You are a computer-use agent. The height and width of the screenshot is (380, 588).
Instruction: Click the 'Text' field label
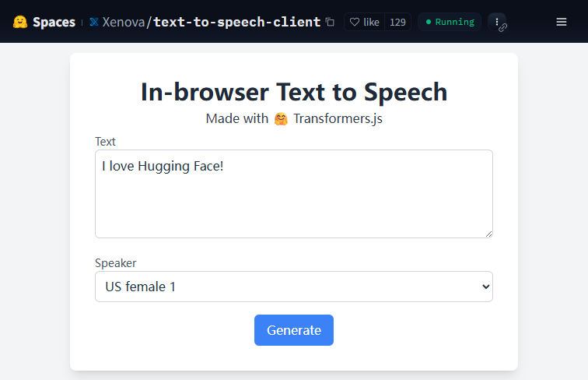(x=105, y=142)
